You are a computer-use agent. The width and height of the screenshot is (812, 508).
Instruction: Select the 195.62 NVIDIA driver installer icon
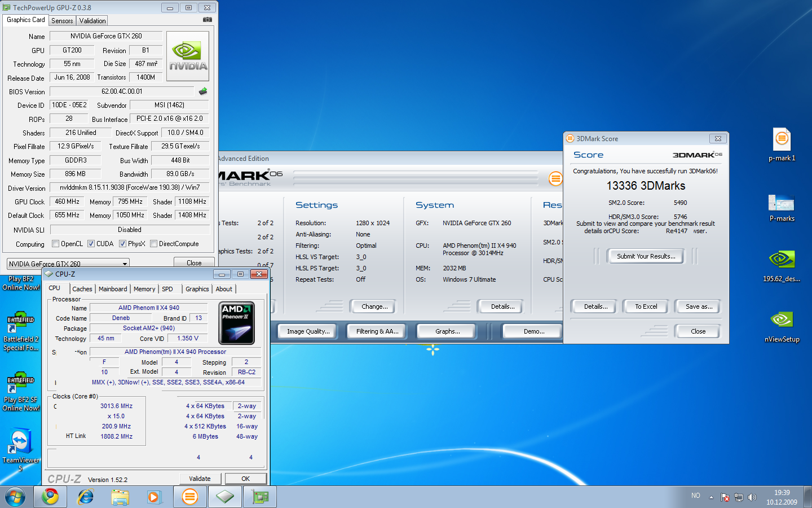pyautogui.click(x=782, y=265)
